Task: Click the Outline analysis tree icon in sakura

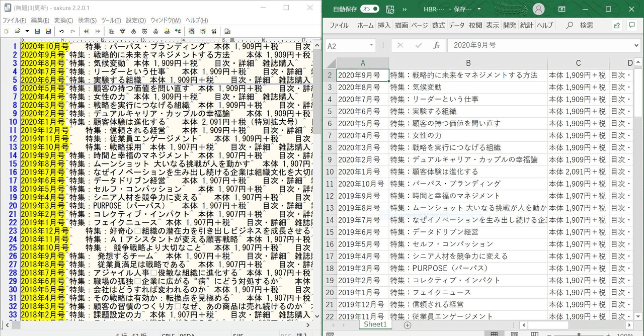Action: click(x=178, y=31)
